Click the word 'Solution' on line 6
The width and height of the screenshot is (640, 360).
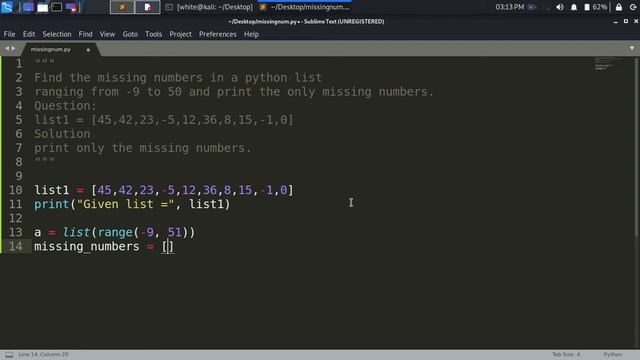(x=62, y=134)
